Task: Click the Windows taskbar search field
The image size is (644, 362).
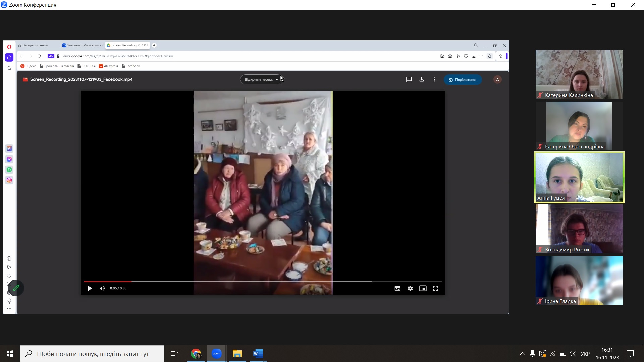Action: 92,354
